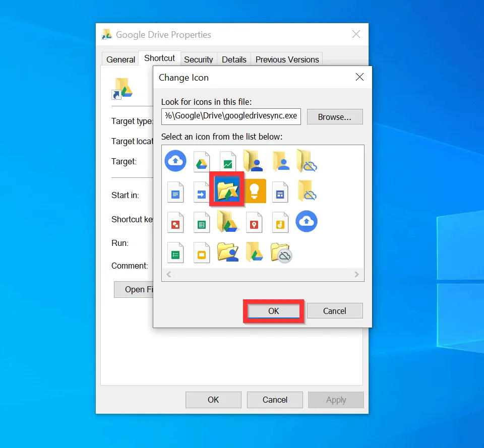
Task: Cancel the Change Icon dialog
Action: pos(335,310)
